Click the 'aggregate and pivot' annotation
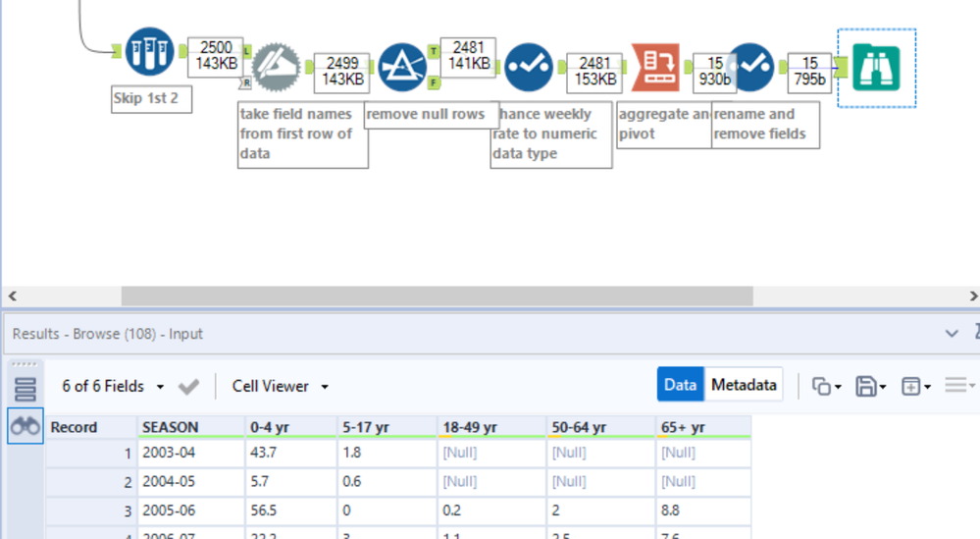980x539 pixels. (x=664, y=125)
